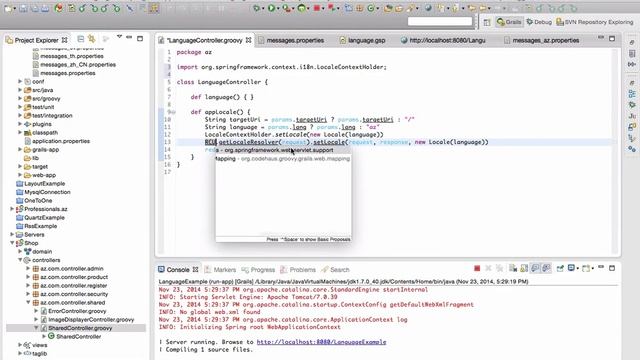Switch to messages.properties editor tab
Image resolution: width=640 pixels, height=360 pixels.
pos(291,40)
